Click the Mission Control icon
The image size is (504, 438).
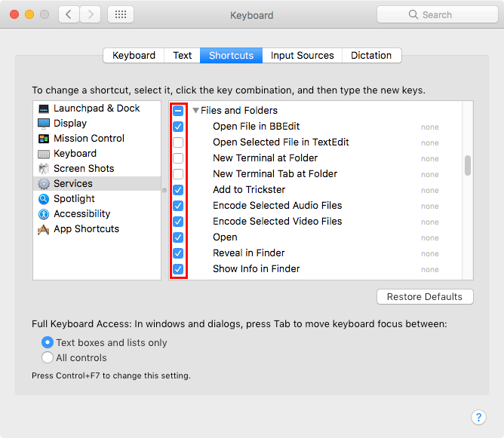pos(44,139)
